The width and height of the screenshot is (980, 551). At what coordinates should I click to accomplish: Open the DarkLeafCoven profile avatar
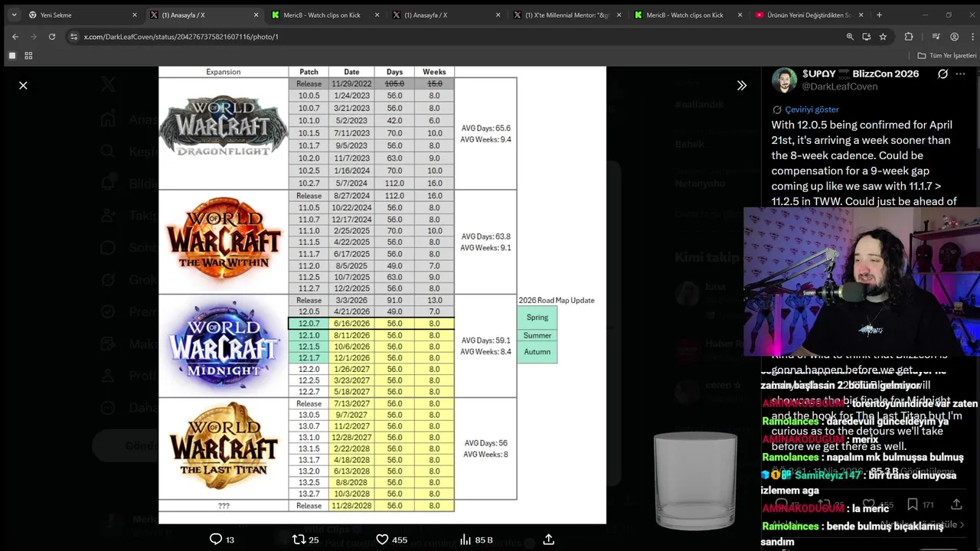coord(784,80)
